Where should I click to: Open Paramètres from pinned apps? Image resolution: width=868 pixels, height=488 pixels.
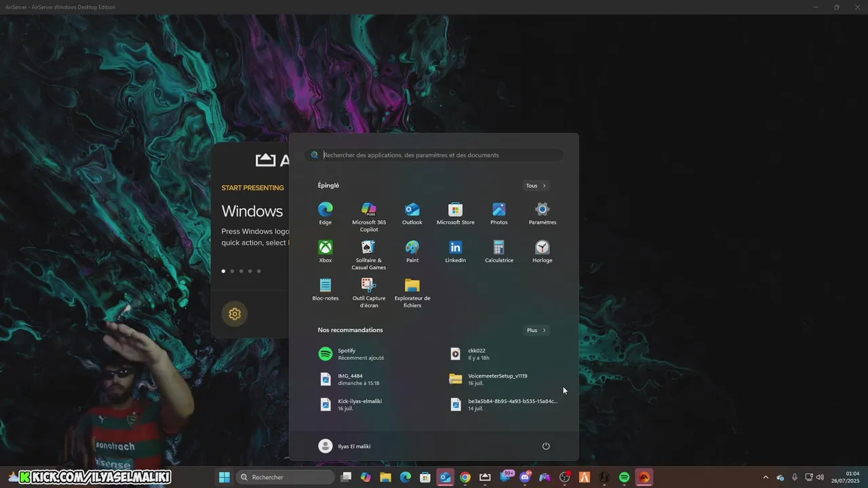(x=542, y=213)
